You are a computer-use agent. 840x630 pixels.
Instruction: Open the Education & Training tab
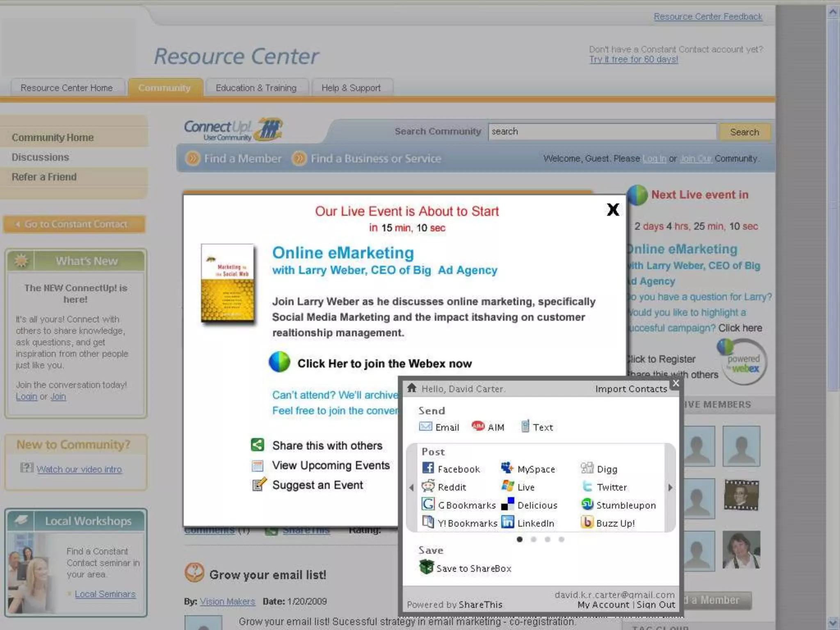256,88
